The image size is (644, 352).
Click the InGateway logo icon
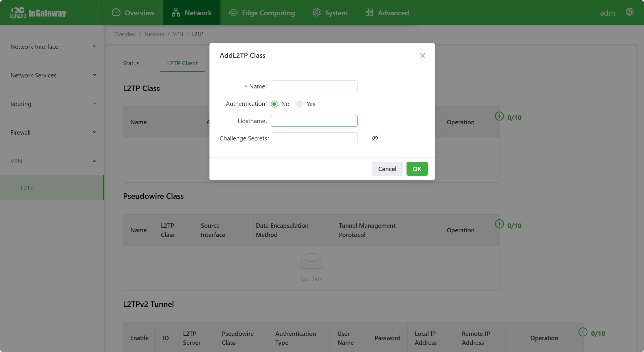(x=18, y=13)
